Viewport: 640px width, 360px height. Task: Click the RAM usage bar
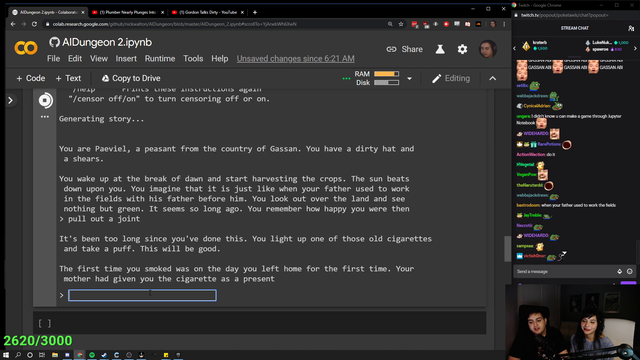387,74
